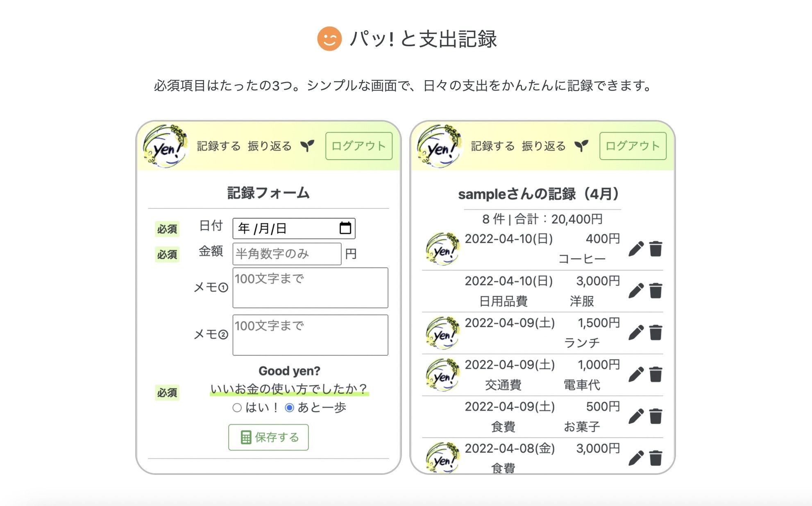This screenshot has width=812, height=506.
Task: Click edit pencil for 400円 コーヒー entry
Action: 636,249
